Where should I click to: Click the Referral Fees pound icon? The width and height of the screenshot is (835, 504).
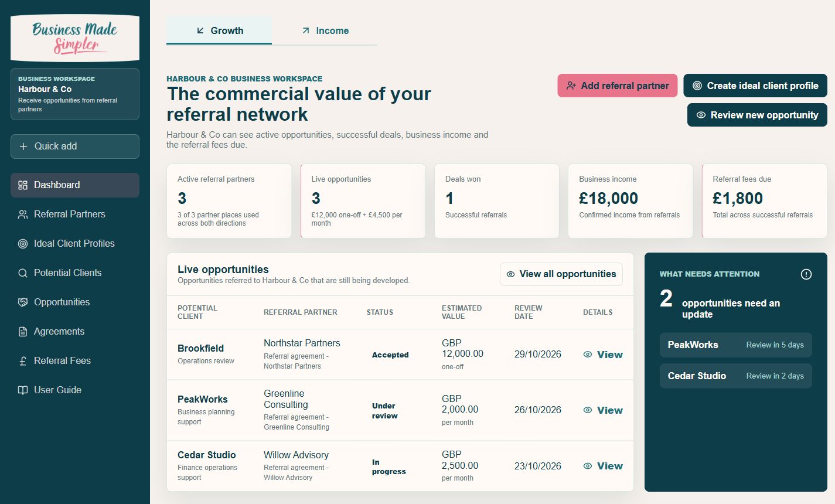point(23,361)
